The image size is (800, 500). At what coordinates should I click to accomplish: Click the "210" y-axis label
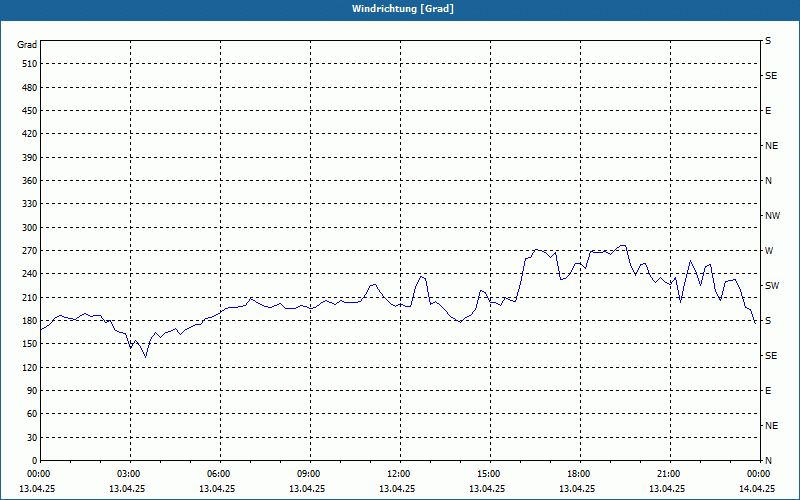click(x=30, y=297)
